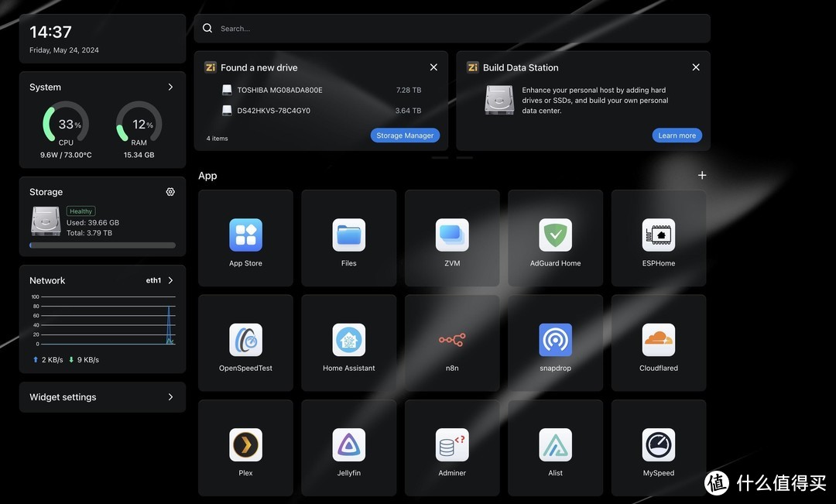The height and width of the screenshot is (504, 836).
Task: Open the Plex media app
Action: (x=245, y=445)
